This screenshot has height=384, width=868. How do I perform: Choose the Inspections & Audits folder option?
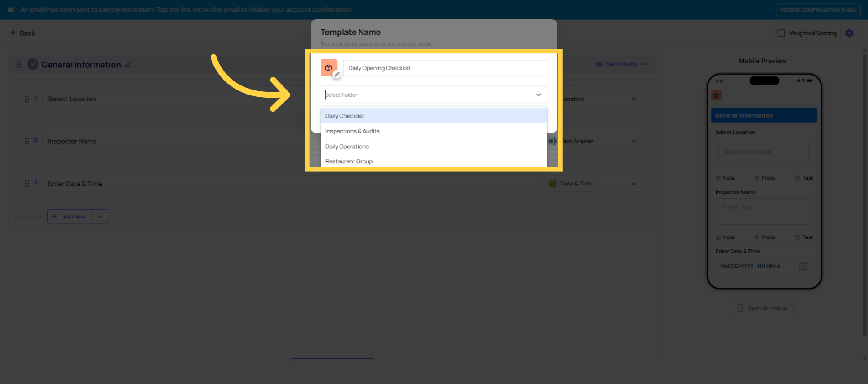(x=434, y=131)
